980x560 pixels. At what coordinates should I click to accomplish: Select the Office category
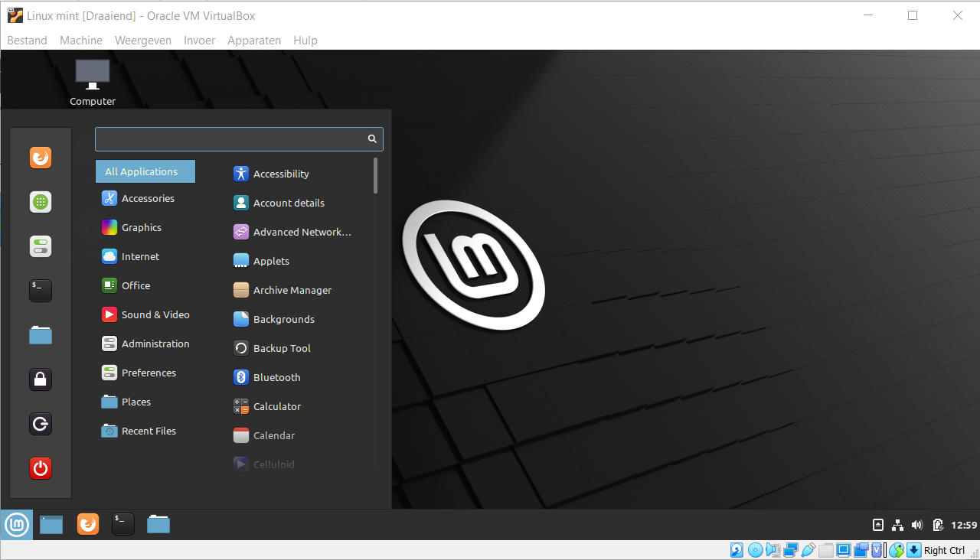coord(136,285)
